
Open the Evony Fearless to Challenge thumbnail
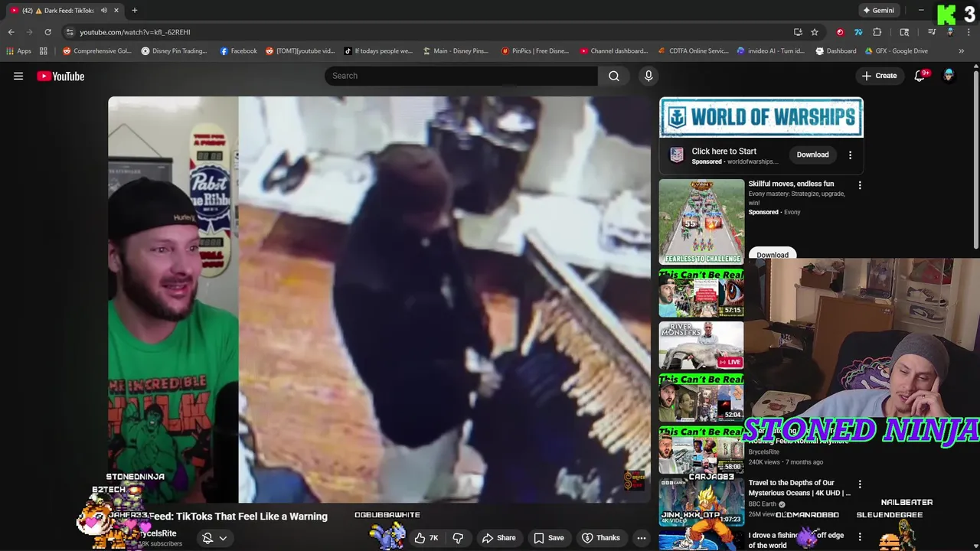click(x=701, y=222)
